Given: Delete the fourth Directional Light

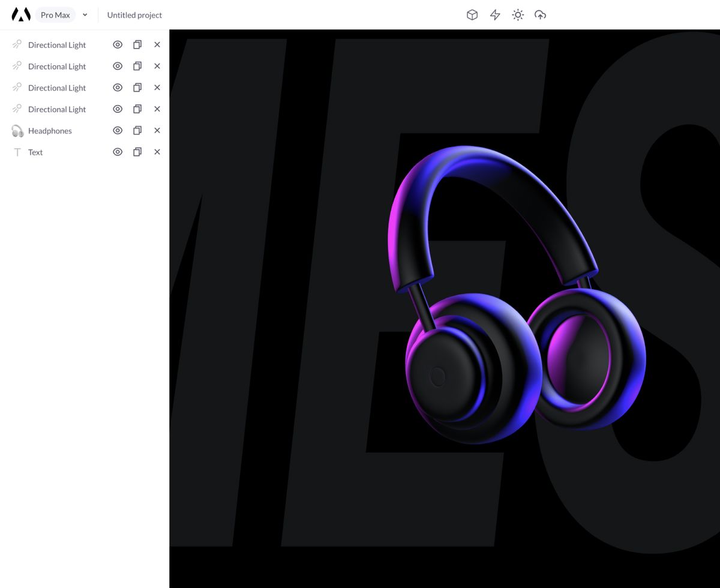Looking at the screenshot, I should [157, 109].
